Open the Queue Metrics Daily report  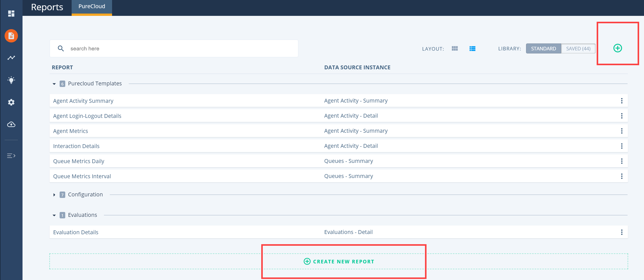click(79, 161)
